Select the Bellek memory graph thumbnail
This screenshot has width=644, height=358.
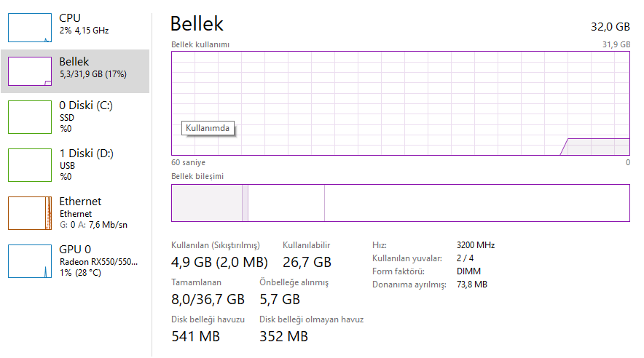click(29, 71)
